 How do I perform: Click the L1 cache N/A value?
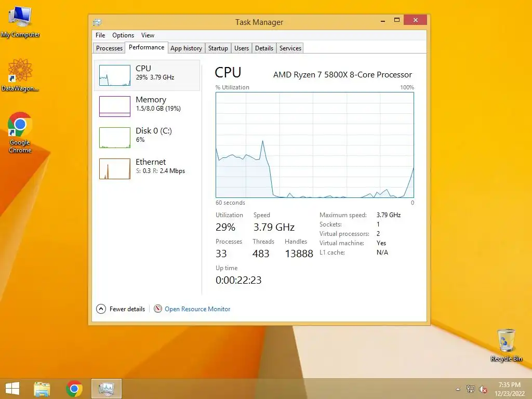coord(382,252)
